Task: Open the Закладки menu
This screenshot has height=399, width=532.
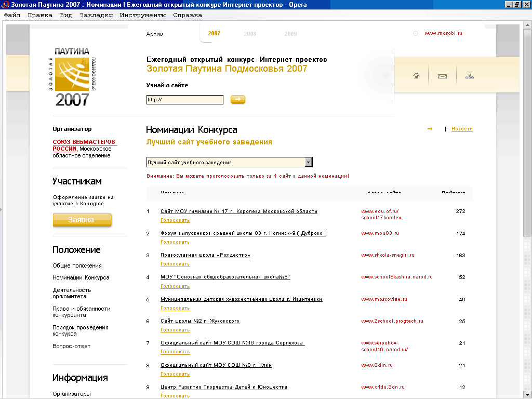Action: pyautogui.click(x=96, y=15)
